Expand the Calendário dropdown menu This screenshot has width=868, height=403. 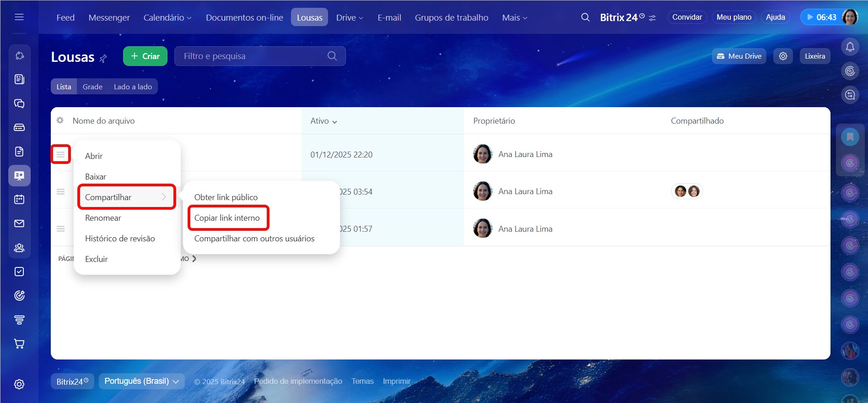click(x=167, y=17)
